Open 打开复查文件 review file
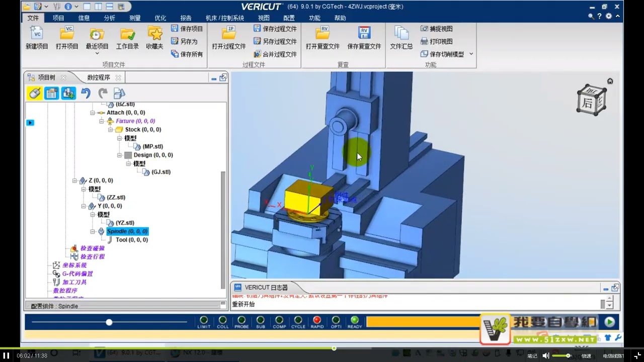The height and width of the screenshot is (362, 644). [323, 38]
